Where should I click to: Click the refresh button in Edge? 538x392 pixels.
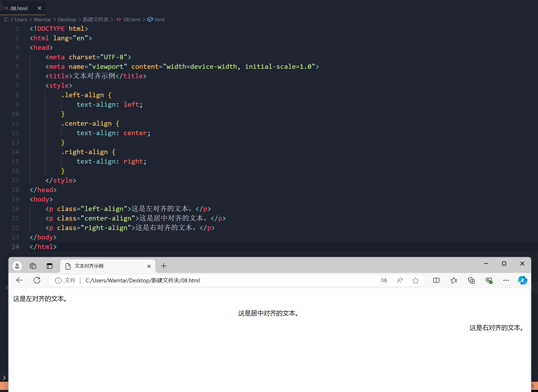pyautogui.click(x=37, y=280)
